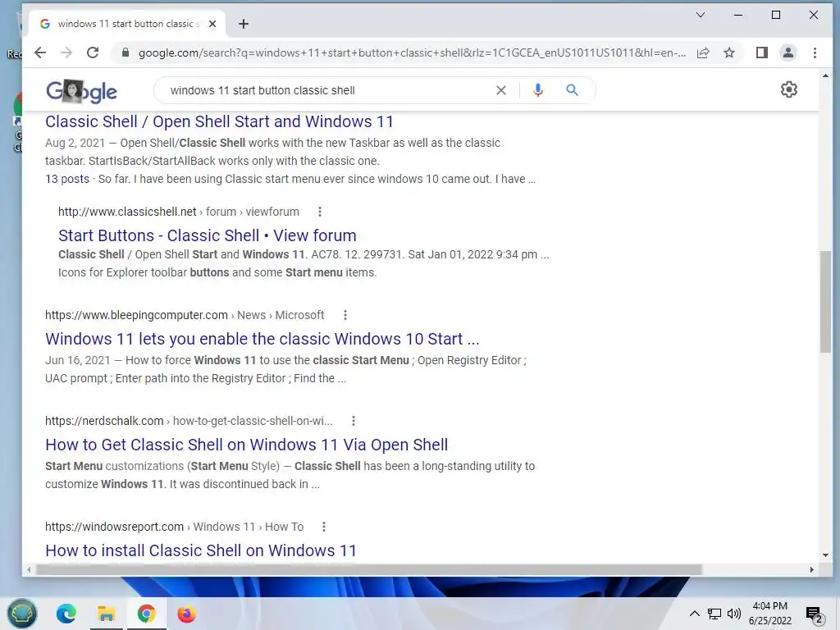Image resolution: width=840 pixels, height=630 pixels.
Task: Open Chrome's side panel
Action: [x=762, y=52]
